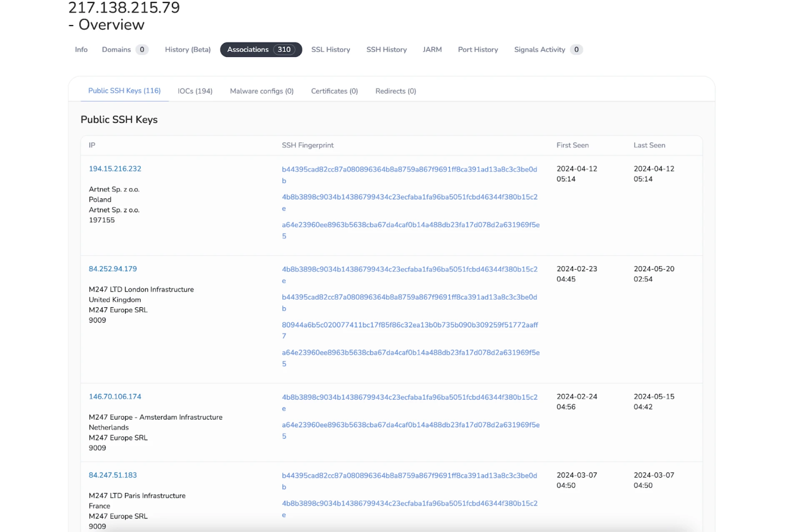The image size is (800, 532).
Task: Go to SSL History tab
Action: (x=330, y=50)
